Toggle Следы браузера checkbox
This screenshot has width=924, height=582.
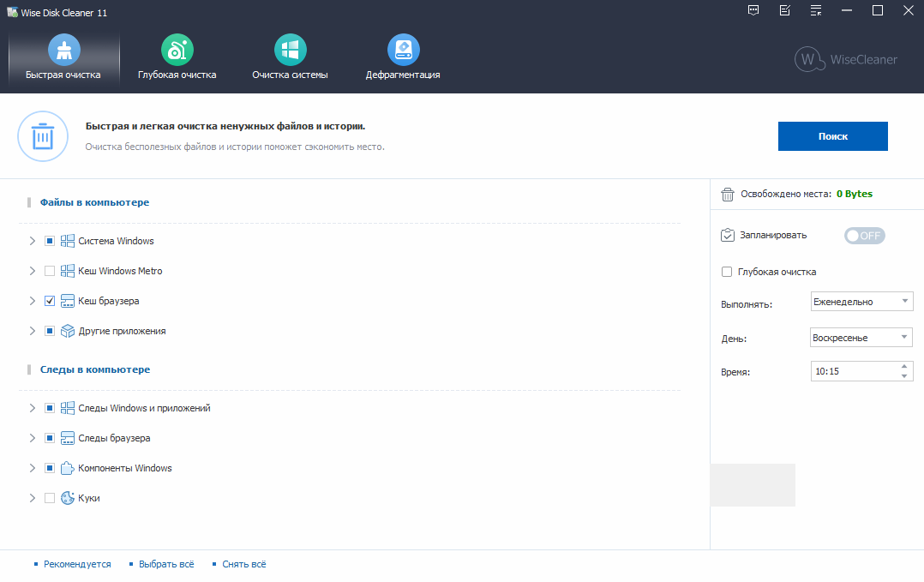pyautogui.click(x=50, y=438)
